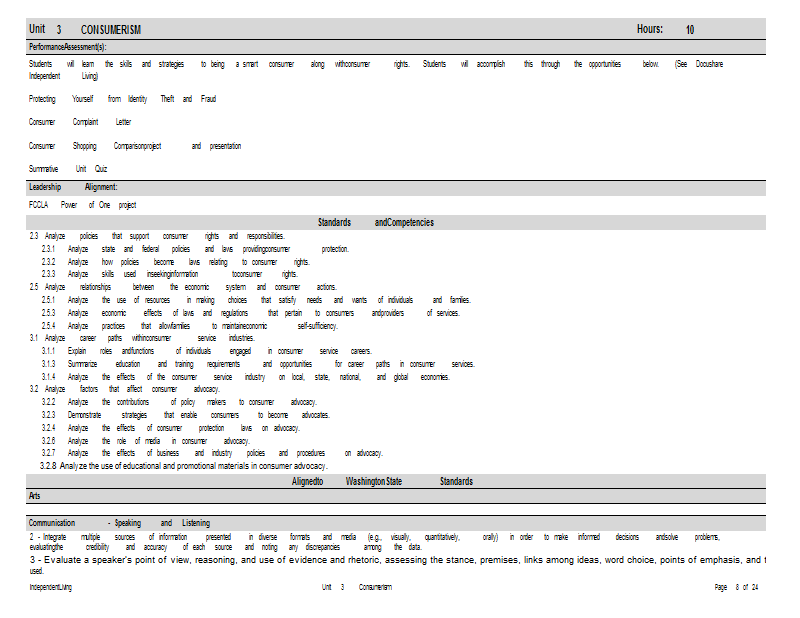Click the 'Hours: 10' text

(665, 30)
